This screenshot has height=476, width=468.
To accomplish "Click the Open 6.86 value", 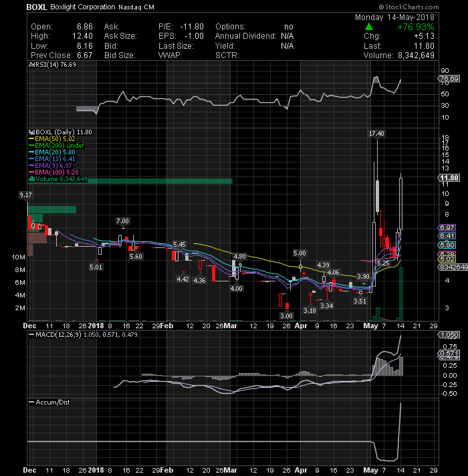I will pyautogui.click(x=85, y=27).
